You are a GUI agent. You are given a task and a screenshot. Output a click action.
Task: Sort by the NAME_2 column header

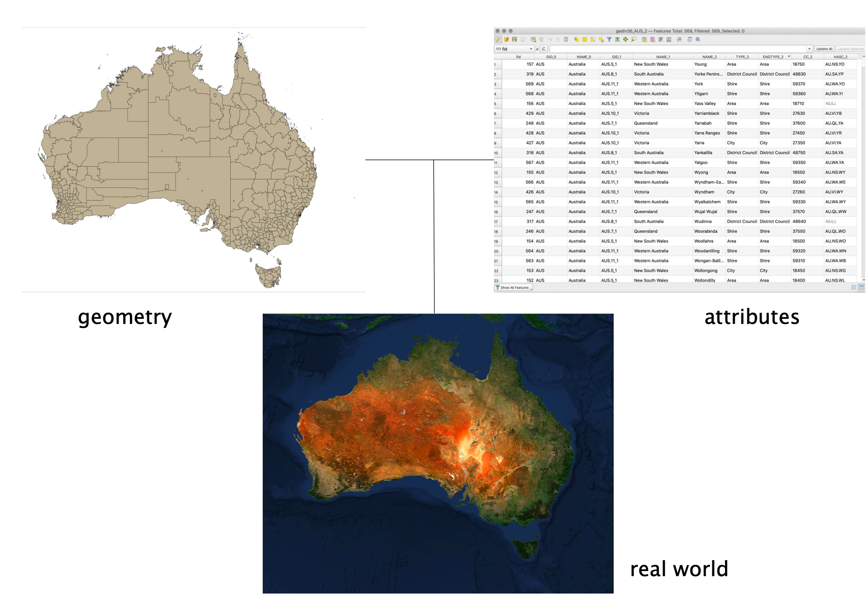[709, 57]
